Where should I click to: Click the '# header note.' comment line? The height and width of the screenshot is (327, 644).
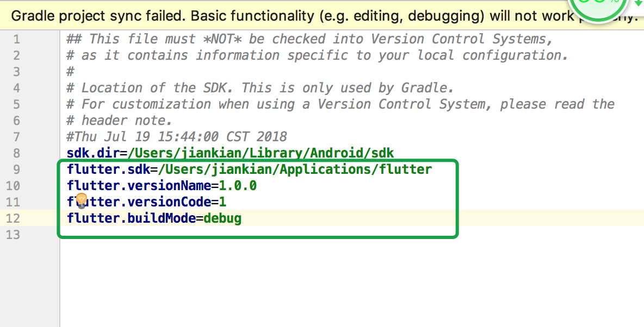pos(120,120)
